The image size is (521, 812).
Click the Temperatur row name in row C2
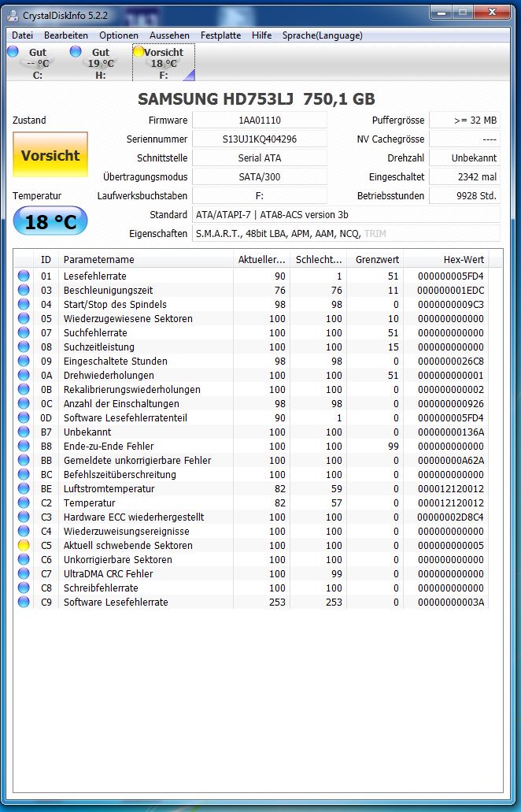point(90,502)
